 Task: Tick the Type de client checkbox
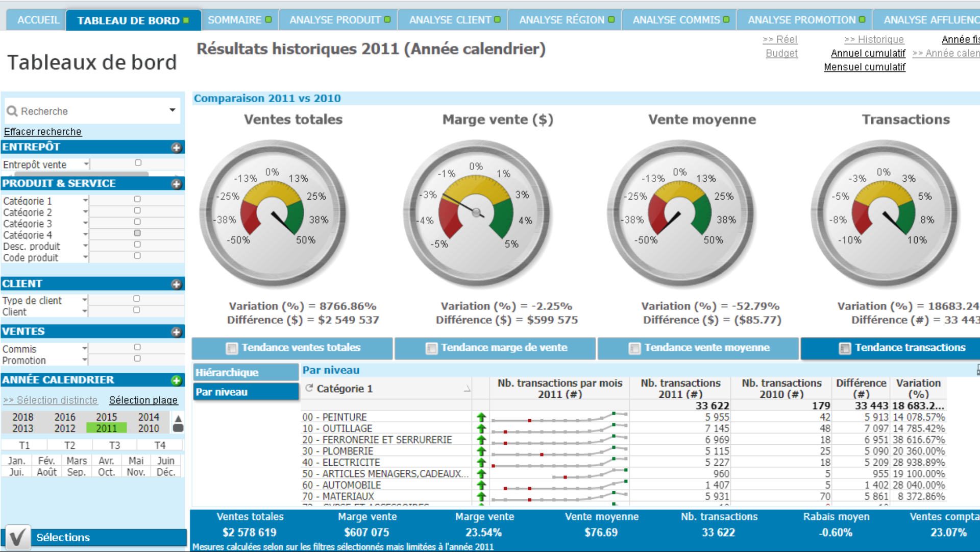[x=136, y=299]
